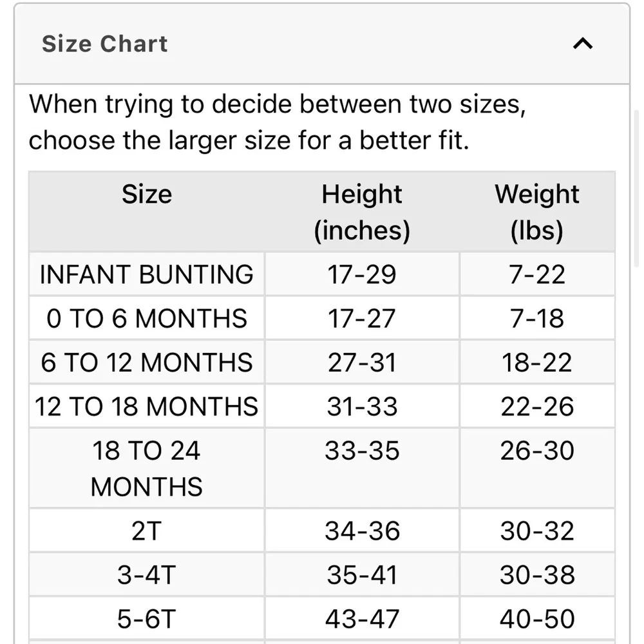Select the Weight (lbs) column header
Image resolution: width=644 pixels, height=644 pixels.
point(537,211)
